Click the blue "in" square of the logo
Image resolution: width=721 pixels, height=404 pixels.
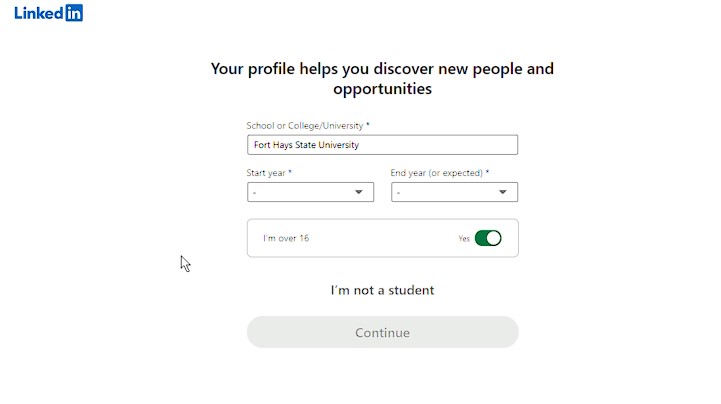click(x=74, y=13)
